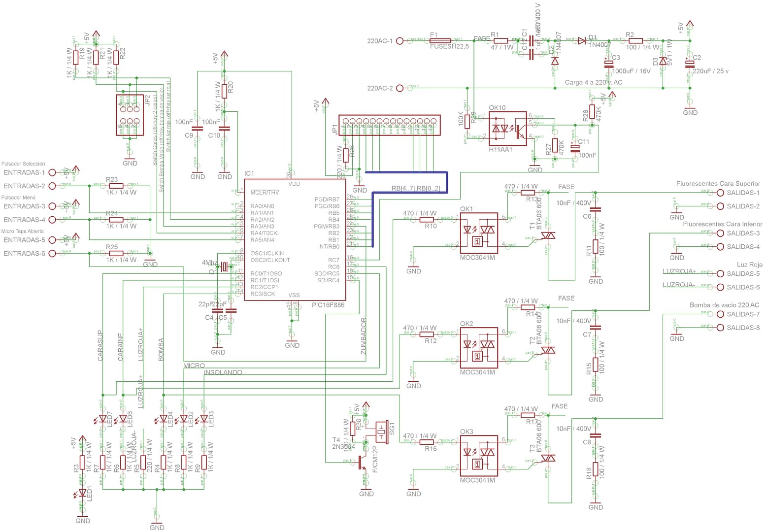Click the 'SALIDAS-5' label
This screenshot has width=767, height=532.
(743, 274)
